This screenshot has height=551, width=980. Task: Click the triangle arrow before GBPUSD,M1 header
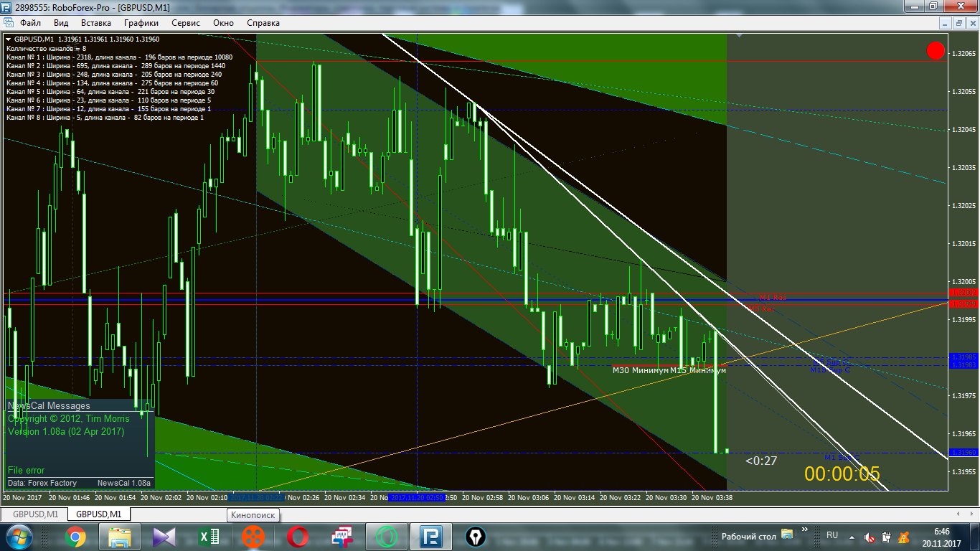(x=9, y=39)
